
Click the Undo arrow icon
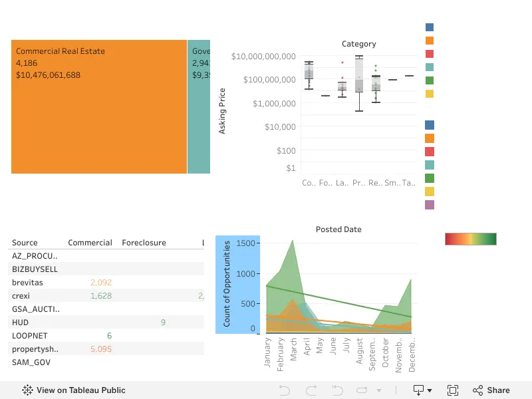point(285,390)
